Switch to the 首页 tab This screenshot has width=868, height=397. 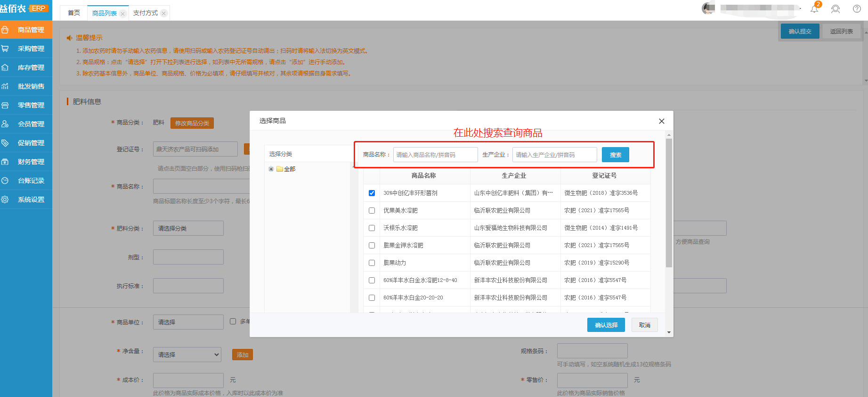tap(74, 13)
